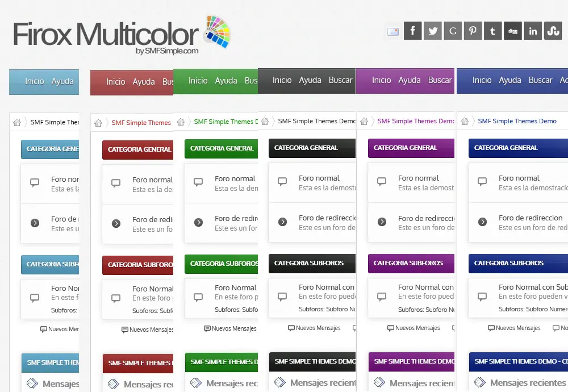The width and height of the screenshot is (568, 392).
Task: Click Foro normal chat icon in purple theme
Action: [382, 181]
